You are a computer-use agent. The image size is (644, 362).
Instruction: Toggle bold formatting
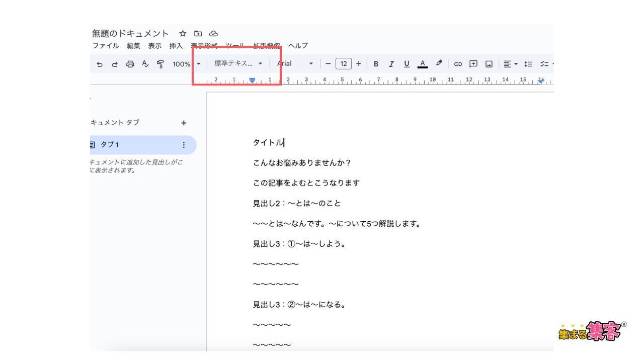pyautogui.click(x=376, y=64)
